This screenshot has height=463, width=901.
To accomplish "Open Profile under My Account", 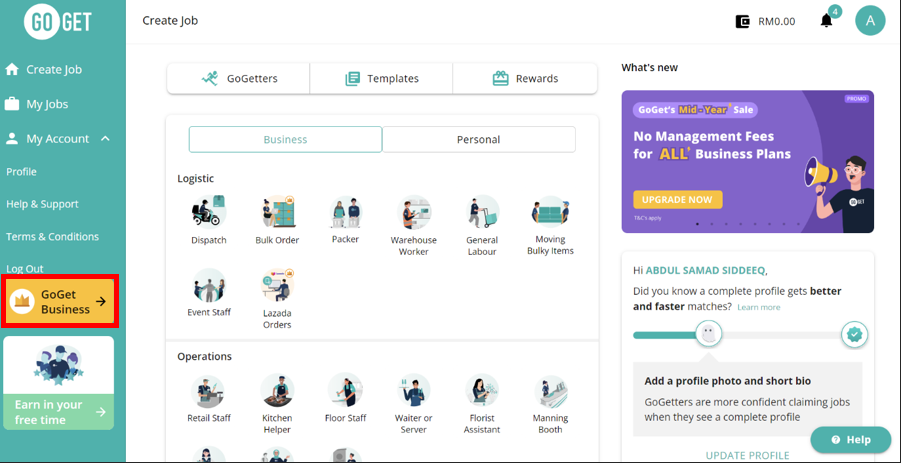I will click(21, 172).
